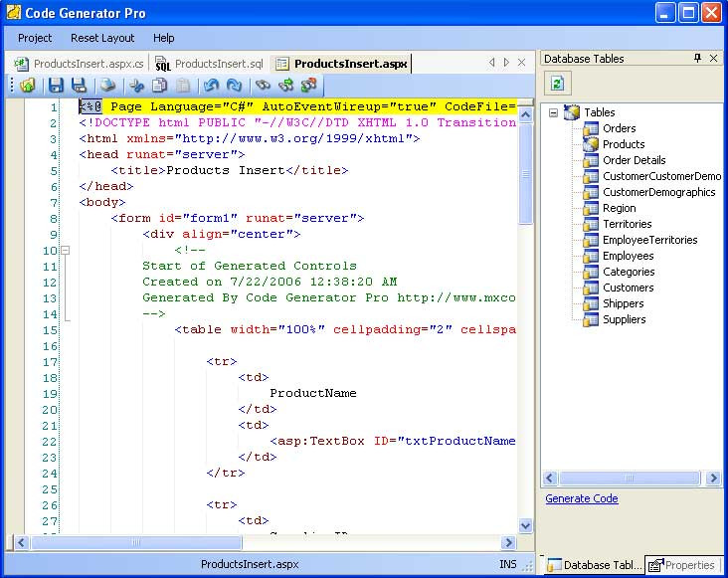Open the Project menu
The height and width of the screenshot is (578, 728).
point(35,38)
